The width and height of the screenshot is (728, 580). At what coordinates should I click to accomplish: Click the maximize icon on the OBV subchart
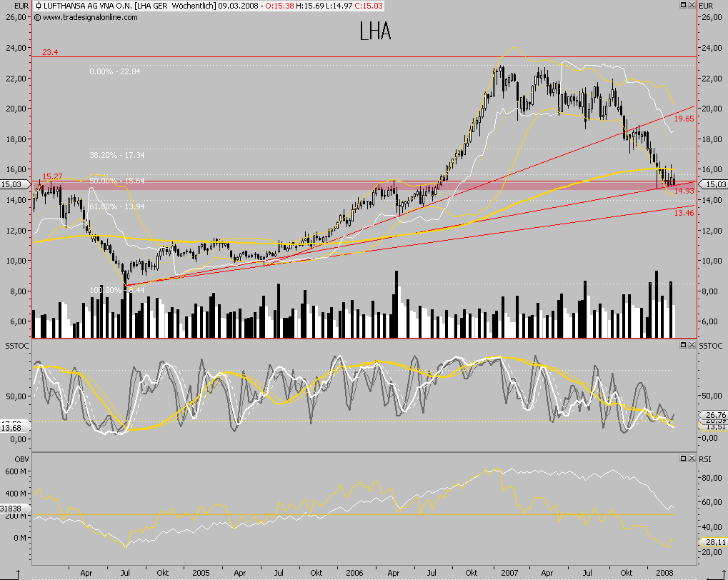pos(684,459)
